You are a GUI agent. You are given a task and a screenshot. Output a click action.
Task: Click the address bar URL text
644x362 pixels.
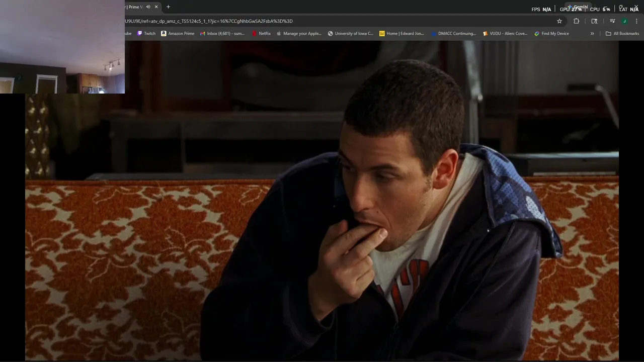click(x=208, y=21)
